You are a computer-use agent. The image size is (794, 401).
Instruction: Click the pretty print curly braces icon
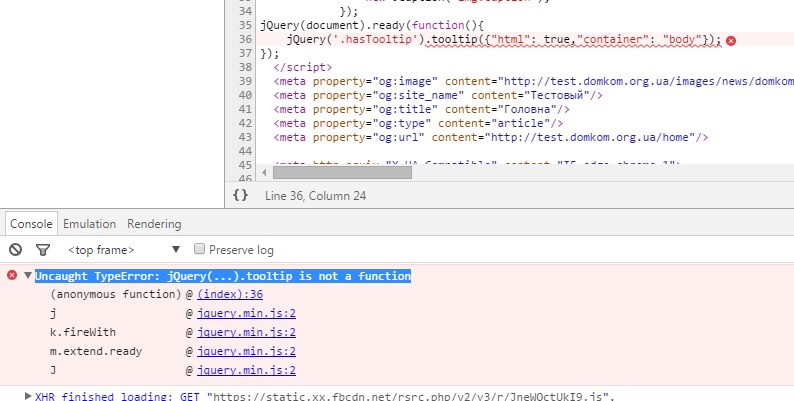point(240,196)
